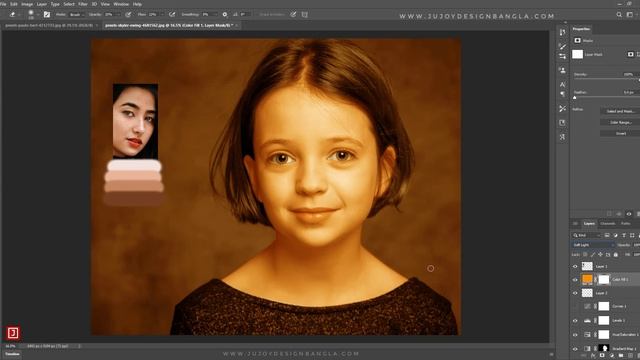This screenshot has width=640, height=360.
Task: Click the zoom percentage field in status bar
Action: [x=10, y=346]
